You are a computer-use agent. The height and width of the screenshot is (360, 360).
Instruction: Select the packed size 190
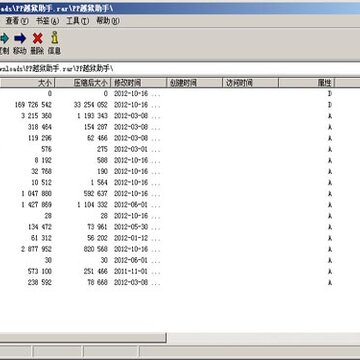[x=103, y=171]
